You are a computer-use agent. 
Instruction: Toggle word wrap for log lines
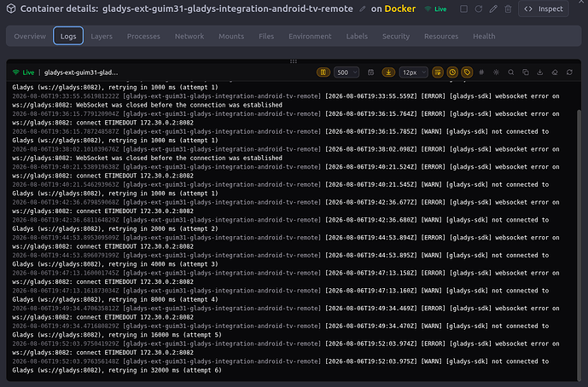(x=438, y=72)
